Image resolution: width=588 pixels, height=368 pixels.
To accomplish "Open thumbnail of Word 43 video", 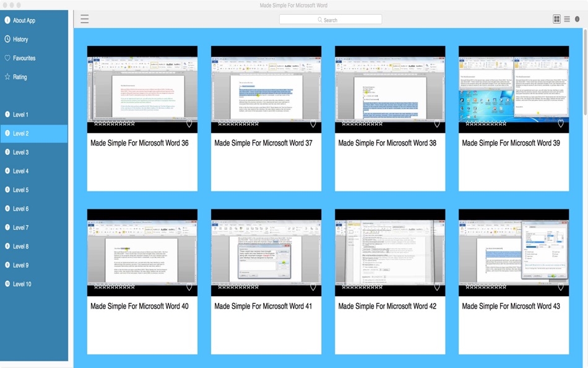I will click(x=514, y=252).
